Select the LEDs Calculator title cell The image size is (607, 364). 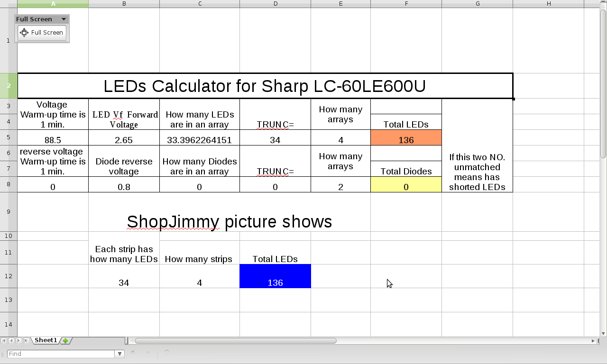(x=265, y=86)
